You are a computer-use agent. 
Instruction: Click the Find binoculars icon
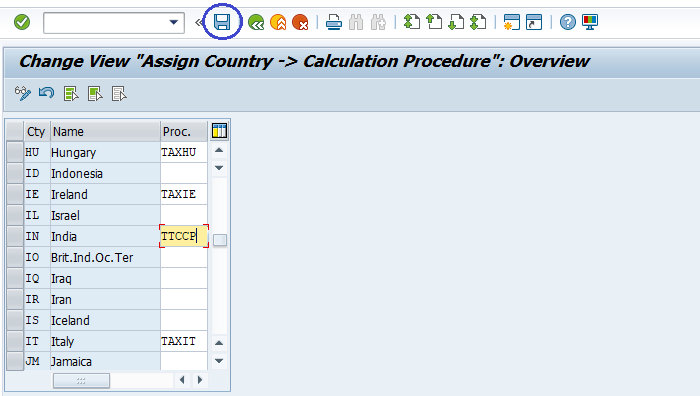(x=356, y=22)
